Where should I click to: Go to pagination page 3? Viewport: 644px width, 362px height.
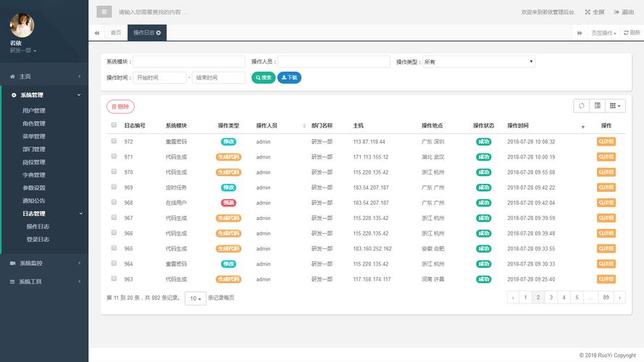pos(551,298)
